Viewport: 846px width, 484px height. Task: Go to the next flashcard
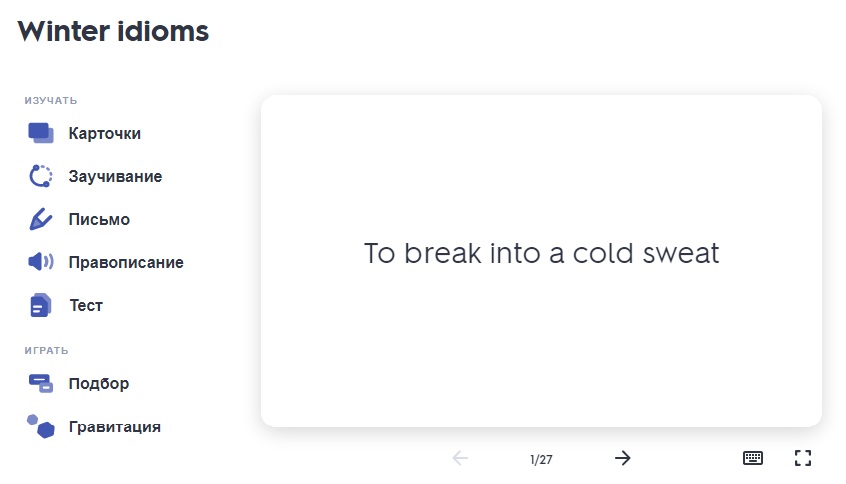(x=623, y=458)
